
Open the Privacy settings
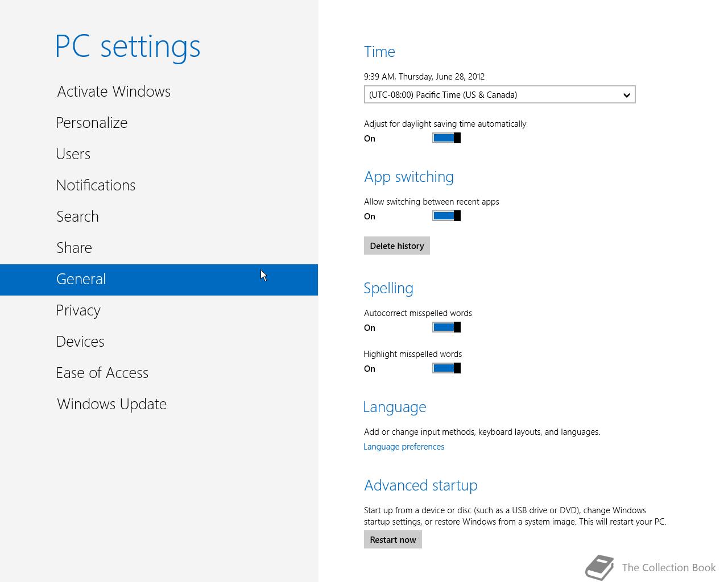click(x=159, y=310)
